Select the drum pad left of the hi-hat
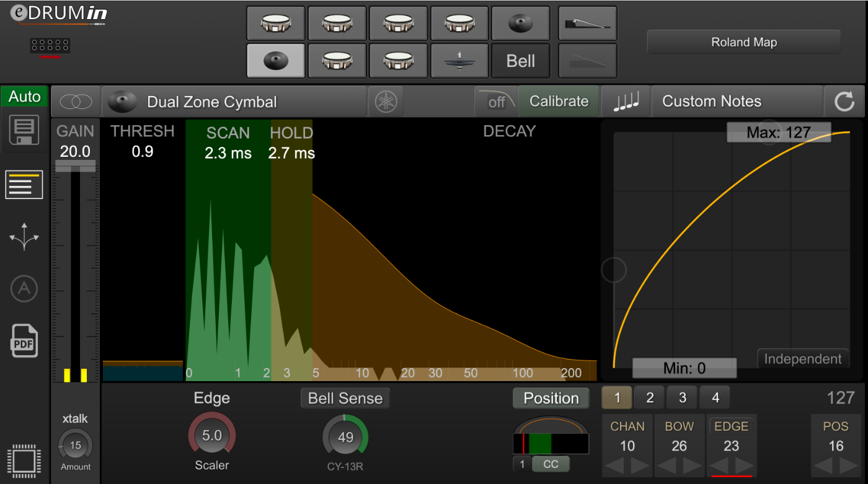This screenshot has height=484, width=868. tap(398, 60)
